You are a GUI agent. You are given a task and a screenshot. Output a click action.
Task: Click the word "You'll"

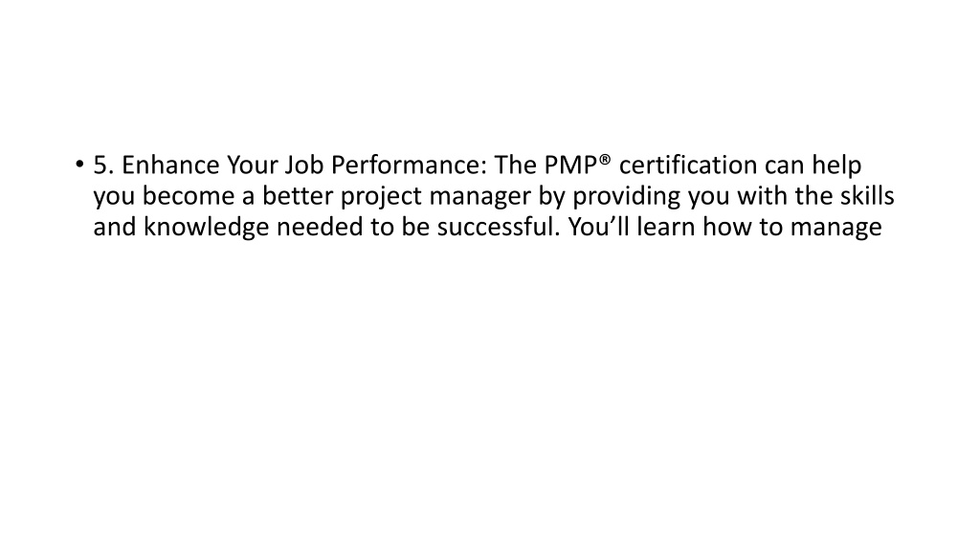(599, 227)
